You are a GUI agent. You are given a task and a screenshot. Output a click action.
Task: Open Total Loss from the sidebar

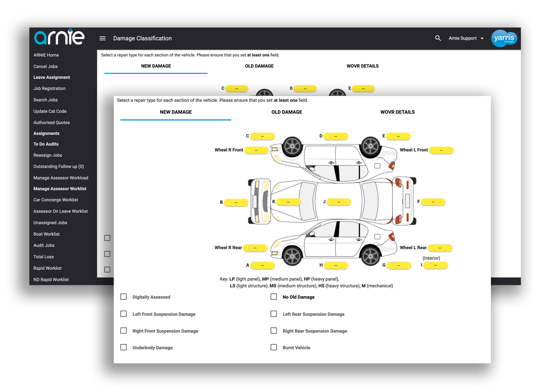[x=43, y=257]
